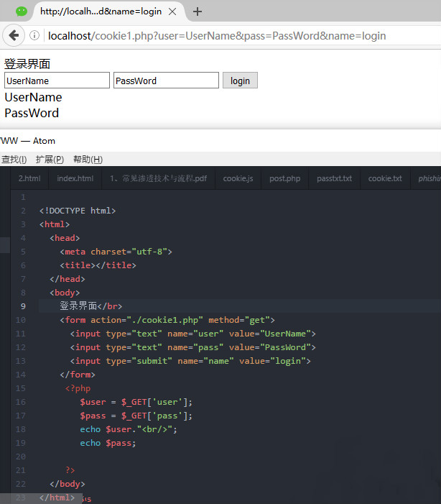Click line number 23 in the gutter

21,498
